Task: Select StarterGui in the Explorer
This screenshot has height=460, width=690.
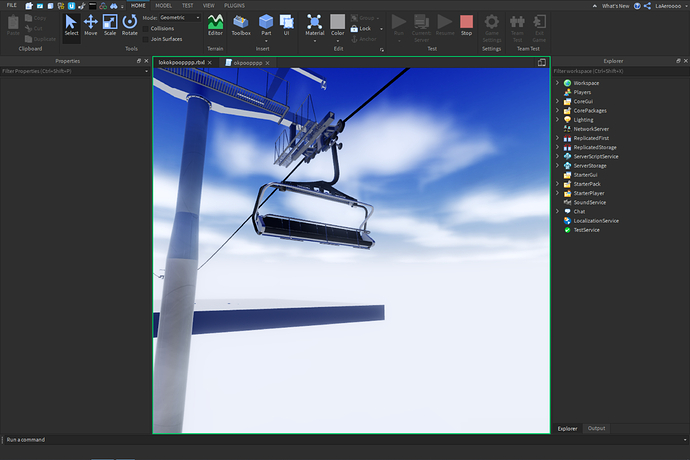Action: [x=585, y=175]
